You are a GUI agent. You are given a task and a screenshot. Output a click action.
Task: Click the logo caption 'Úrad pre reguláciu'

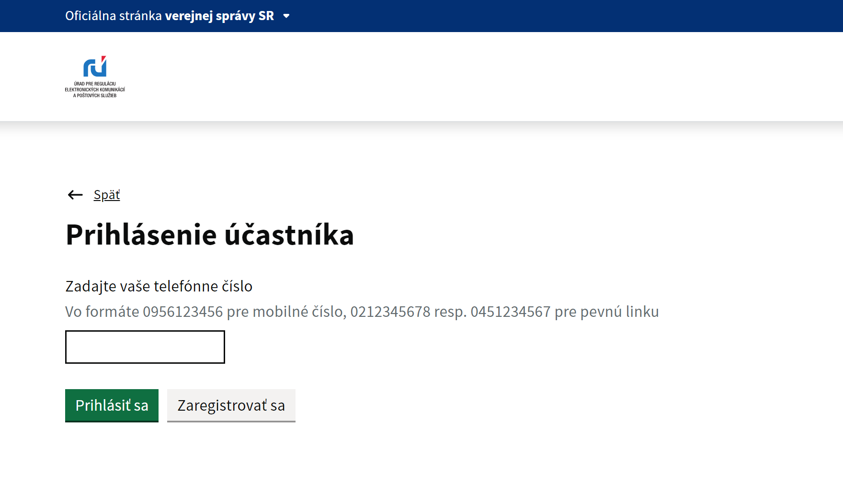[95, 84]
